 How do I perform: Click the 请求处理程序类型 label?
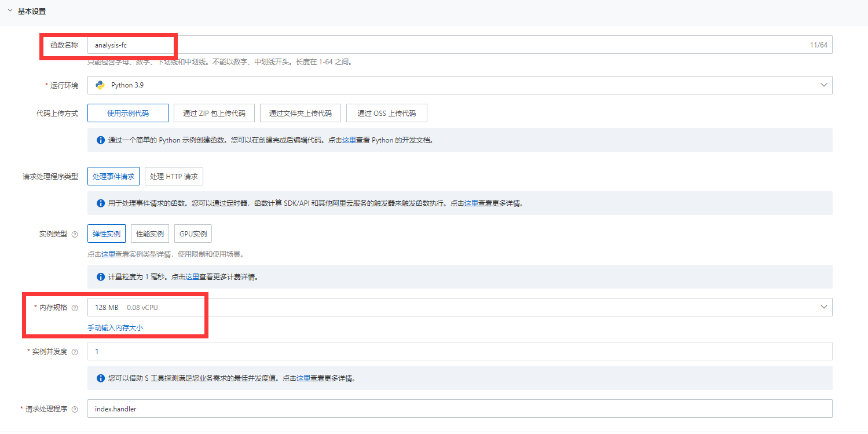50,177
